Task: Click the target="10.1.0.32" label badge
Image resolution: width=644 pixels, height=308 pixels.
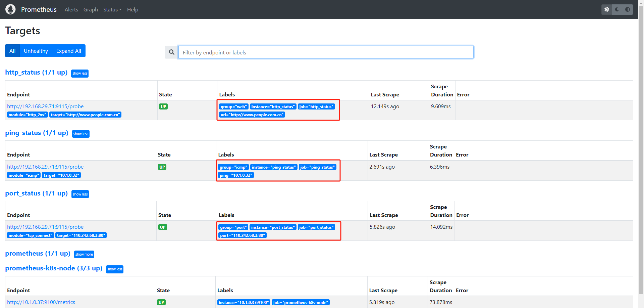Action: click(x=61, y=175)
